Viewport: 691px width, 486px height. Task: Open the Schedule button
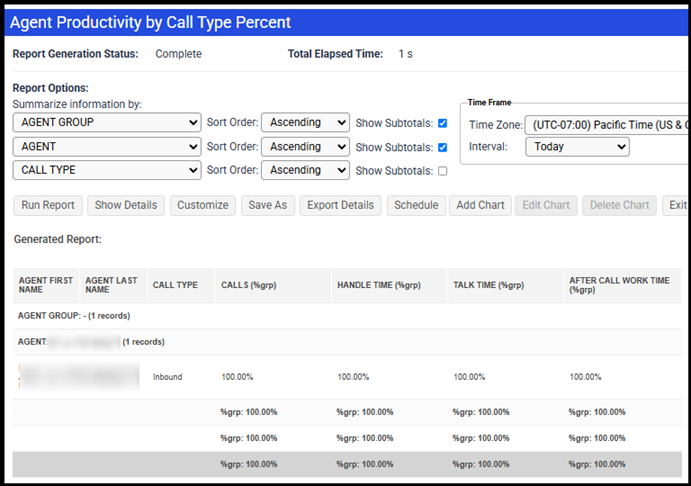416,205
